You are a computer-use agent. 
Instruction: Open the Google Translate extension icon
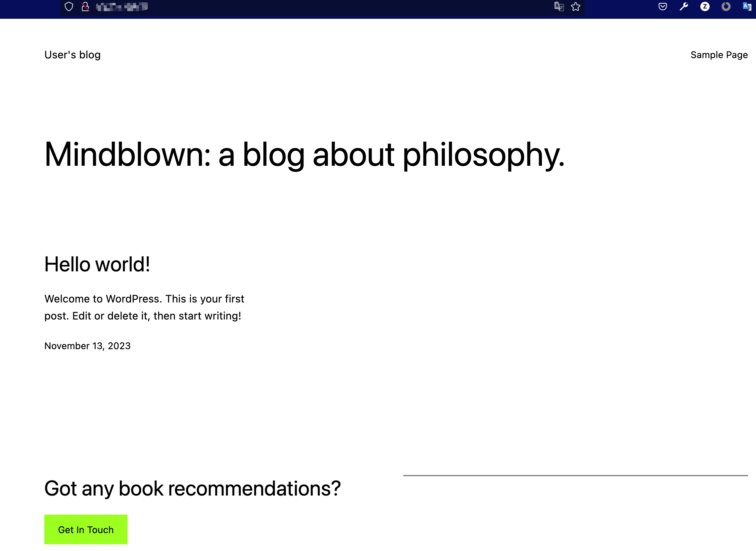click(x=747, y=7)
